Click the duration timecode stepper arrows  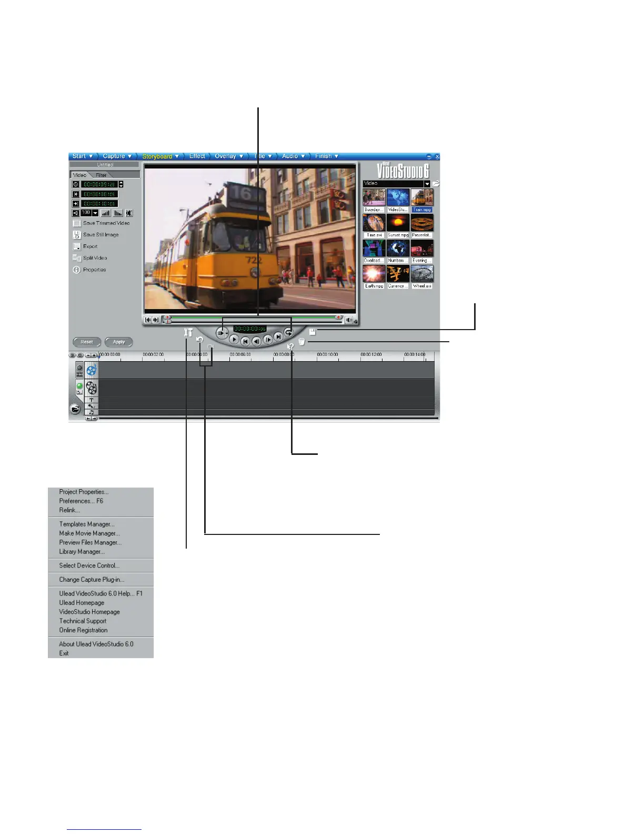click(121, 184)
